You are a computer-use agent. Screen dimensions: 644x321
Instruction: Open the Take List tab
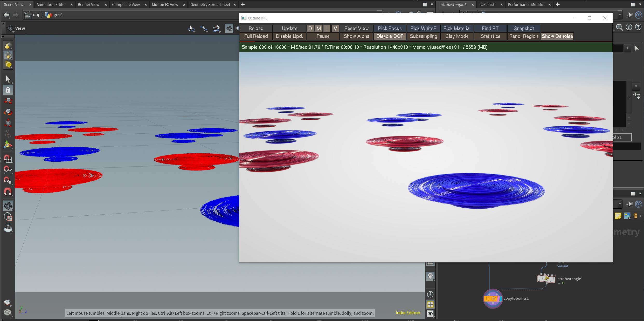(x=487, y=4)
